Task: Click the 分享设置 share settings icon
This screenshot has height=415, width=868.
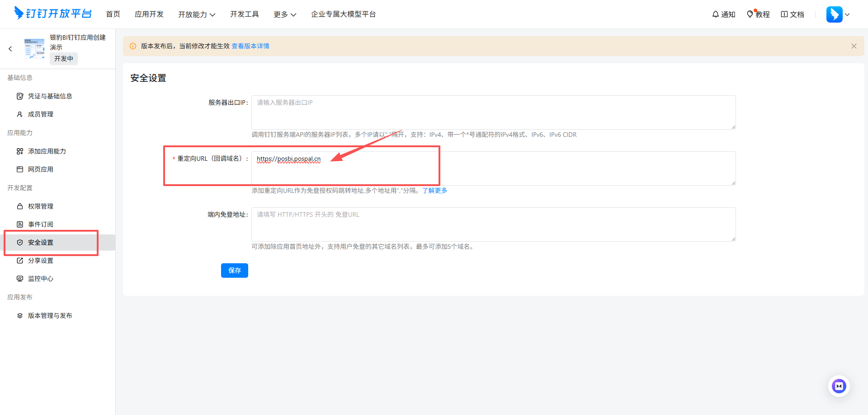Action: click(19, 260)
